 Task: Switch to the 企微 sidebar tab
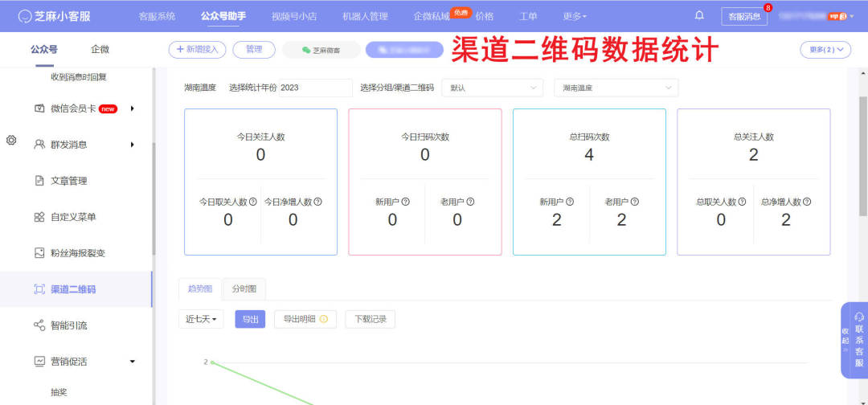[100, 49]
